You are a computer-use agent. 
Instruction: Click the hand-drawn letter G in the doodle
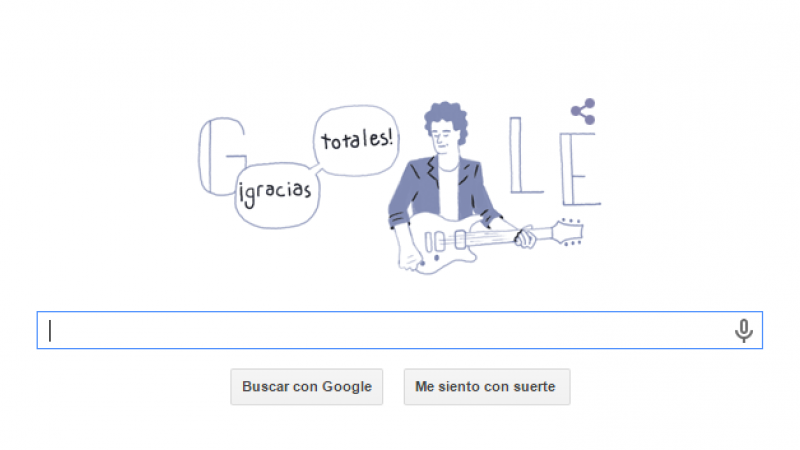(x=220, y=156)
